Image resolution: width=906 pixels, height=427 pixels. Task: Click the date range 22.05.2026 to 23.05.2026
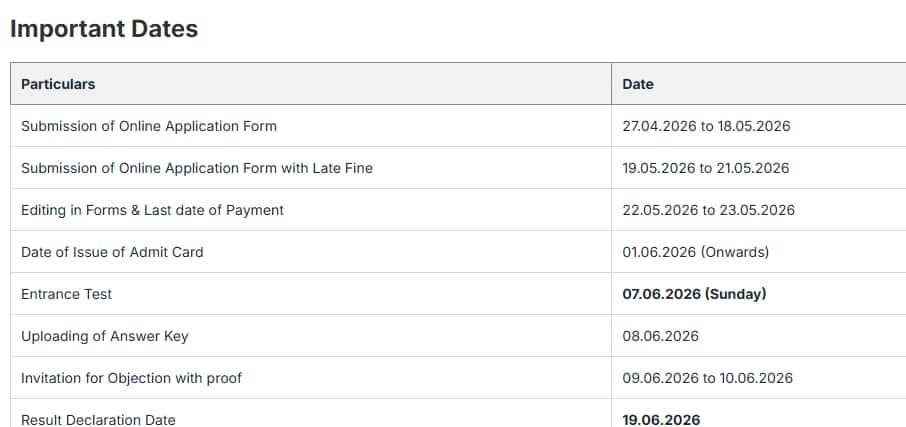708,210
